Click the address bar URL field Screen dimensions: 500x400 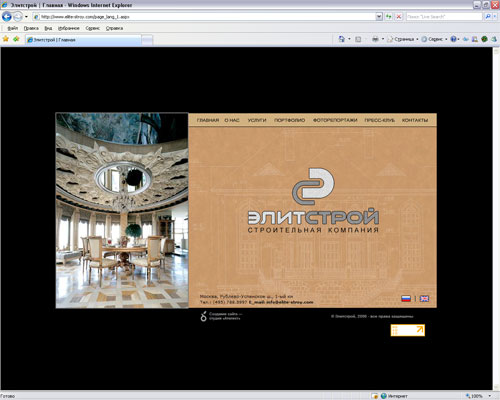(204, 16)
